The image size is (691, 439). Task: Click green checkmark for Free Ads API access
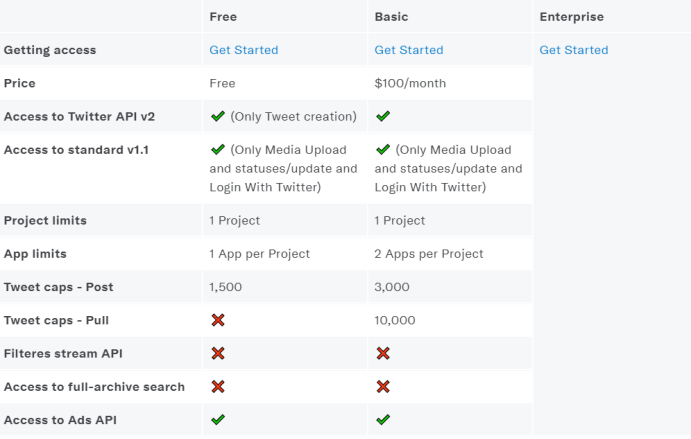217,420
